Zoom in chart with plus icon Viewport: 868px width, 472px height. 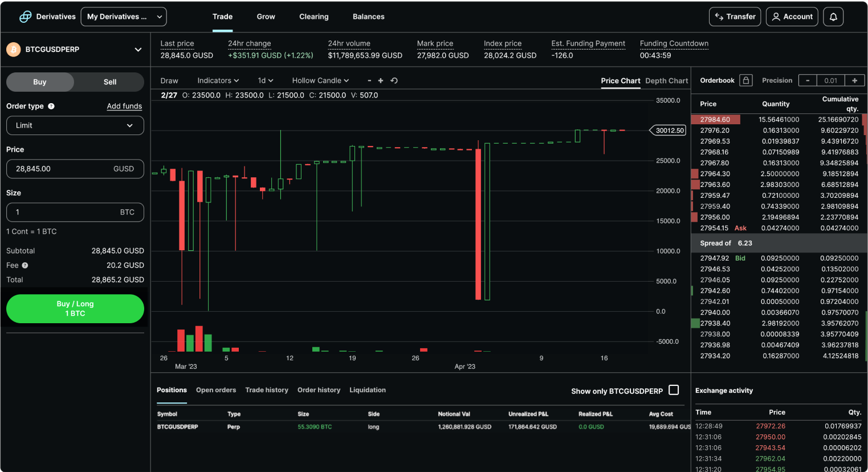pyautogui.click(x=381, y=81)
